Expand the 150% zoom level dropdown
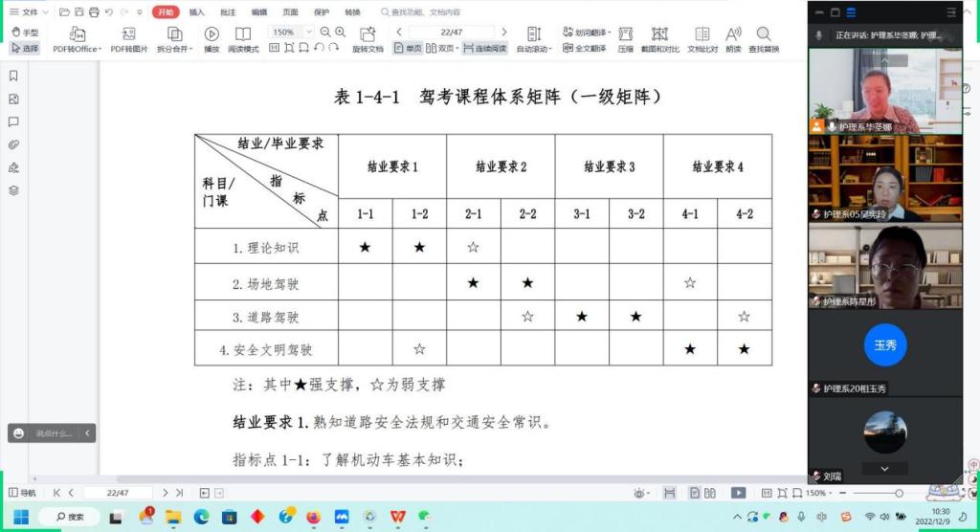This screenshot has width=980, height=532. (308, 32)
